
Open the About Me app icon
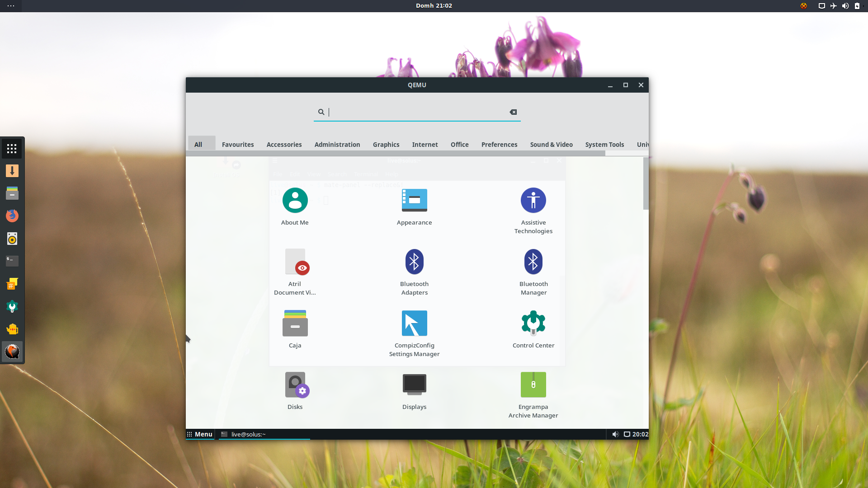coord(295,200)
